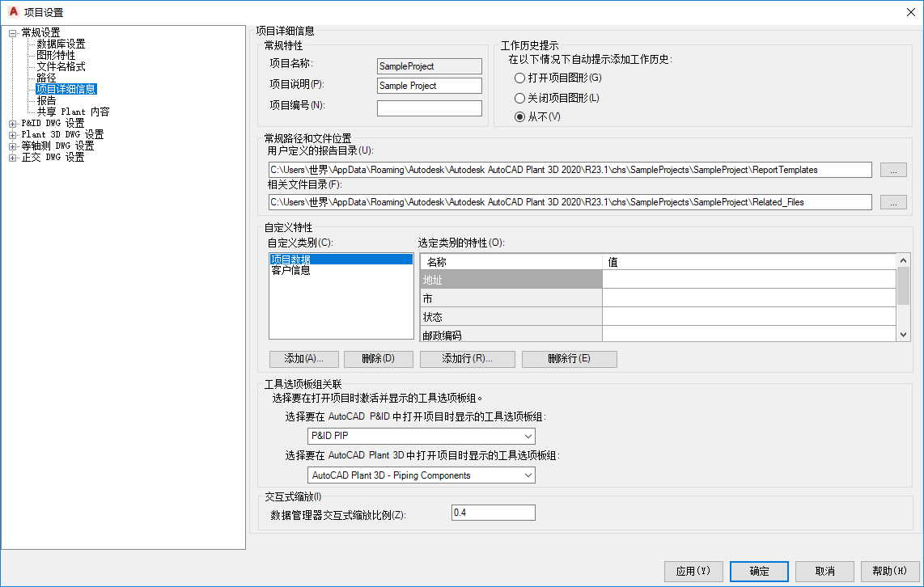The image size is (924, 587).
Task: Select 客户信息 in custom categories
Action: pos(341,270)
